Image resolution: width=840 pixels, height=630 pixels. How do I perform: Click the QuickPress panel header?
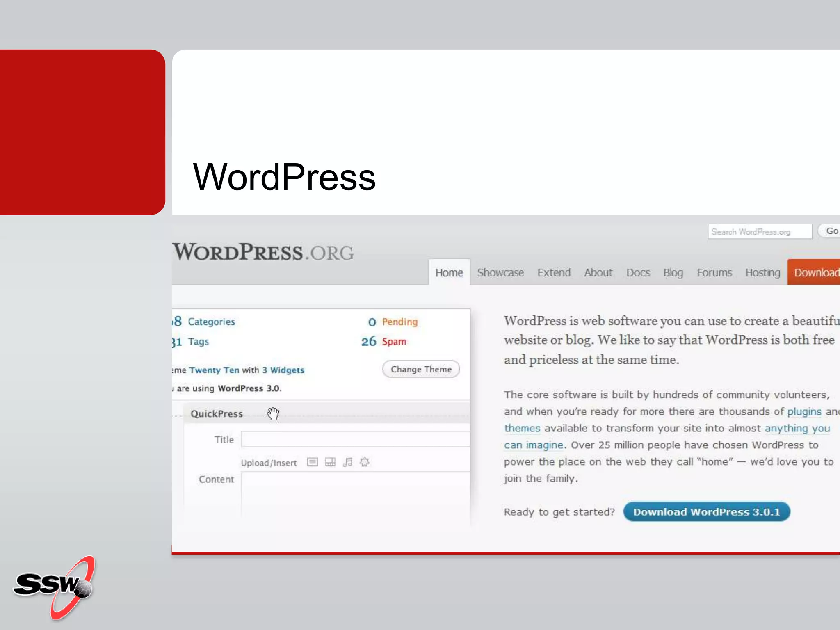tap(327, 413)
